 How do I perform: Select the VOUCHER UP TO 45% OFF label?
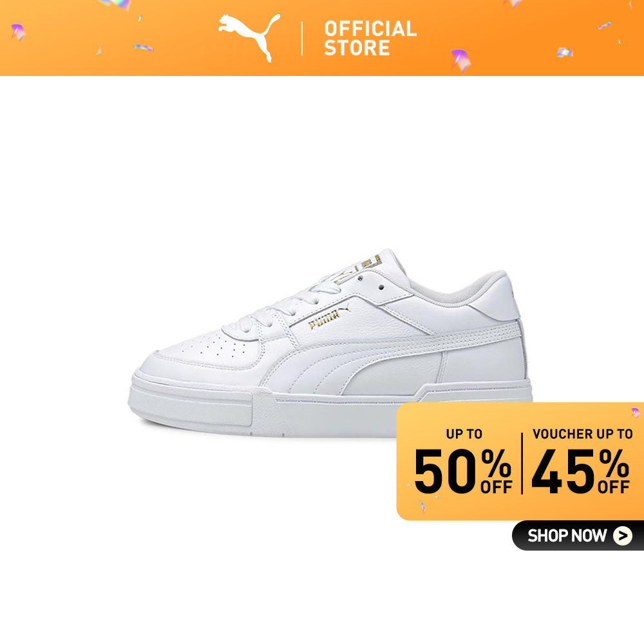click(x=582, y=462)
